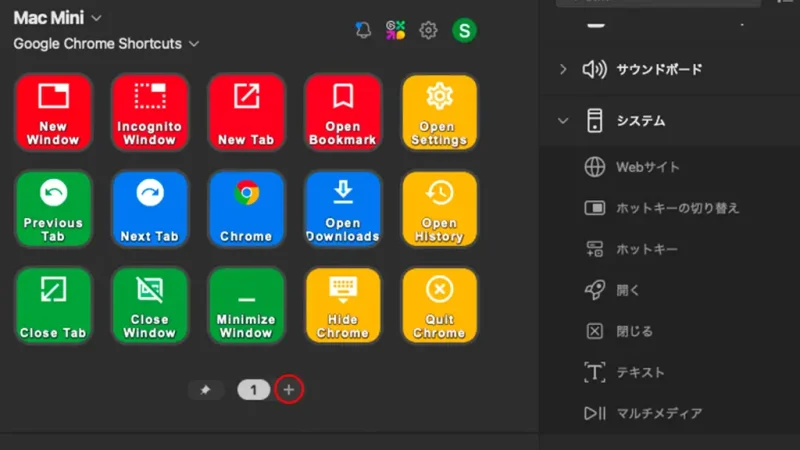Click the Incognito Window shortcut key
This screenshot has height=450, width=800.
pyautogui.click(x=149, y=112)
